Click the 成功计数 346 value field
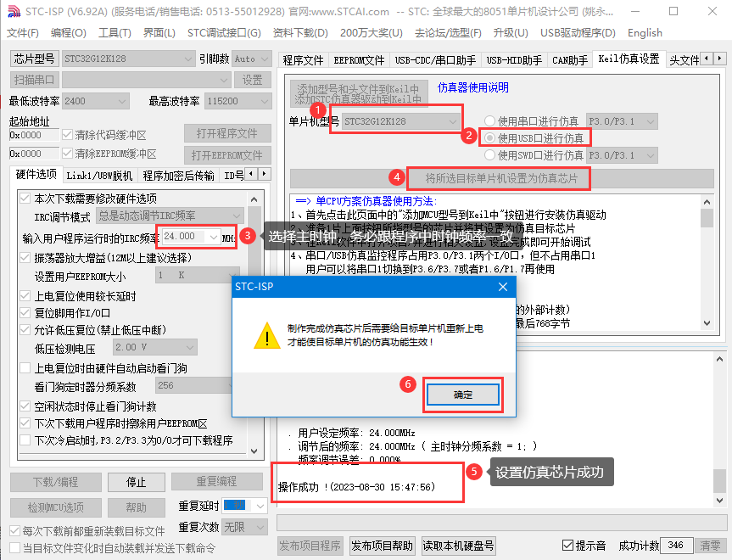Viewport: 732px width, 560px height. coord(675,545)
